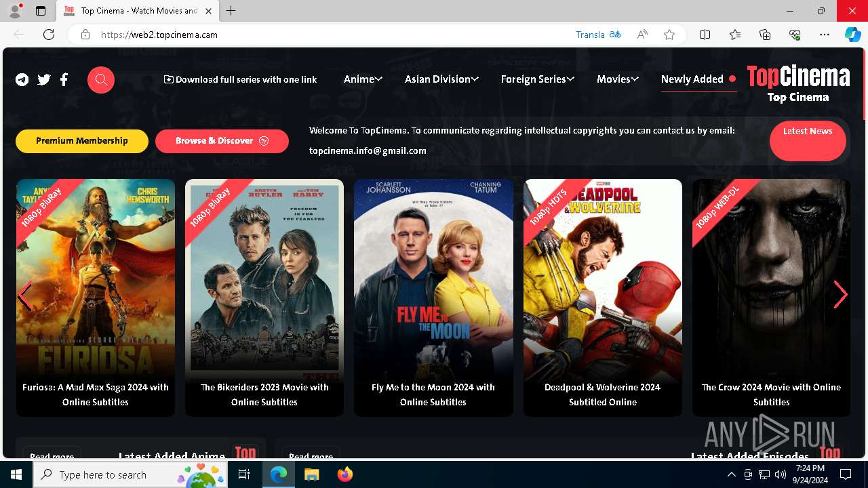Expand the Foreign Series dropdown
The width and height of the screenshot is (868, 488).
[x=538, y=79]
